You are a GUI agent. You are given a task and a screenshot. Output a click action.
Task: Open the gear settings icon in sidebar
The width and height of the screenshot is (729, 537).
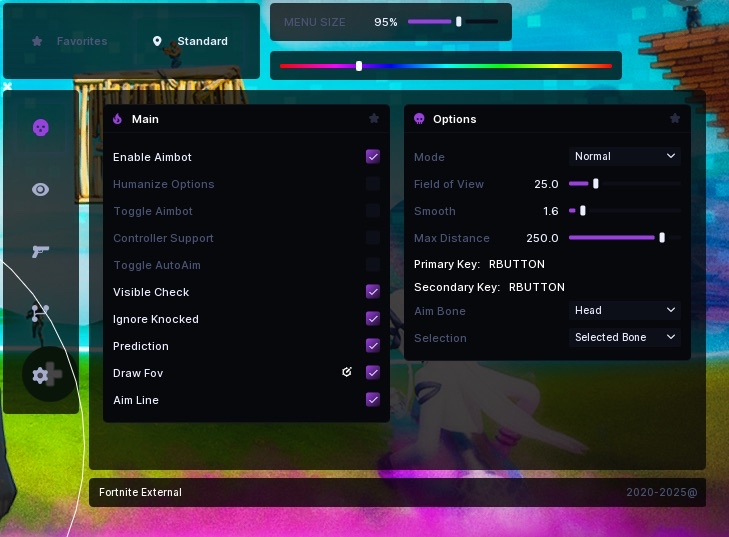click(x=41, y=375)
